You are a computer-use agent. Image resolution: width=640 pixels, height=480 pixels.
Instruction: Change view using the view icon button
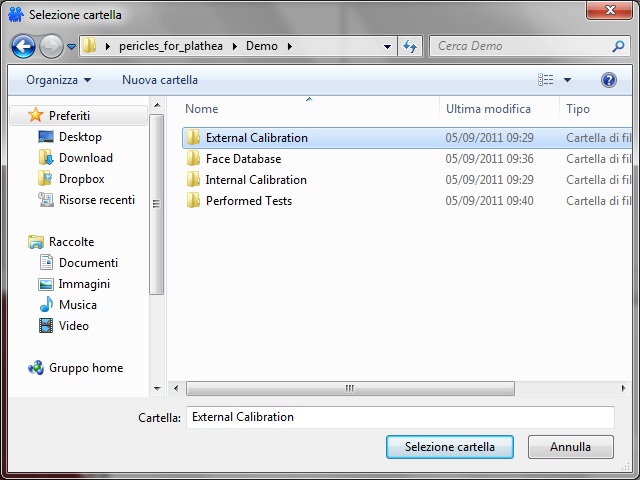coord(546,80)
